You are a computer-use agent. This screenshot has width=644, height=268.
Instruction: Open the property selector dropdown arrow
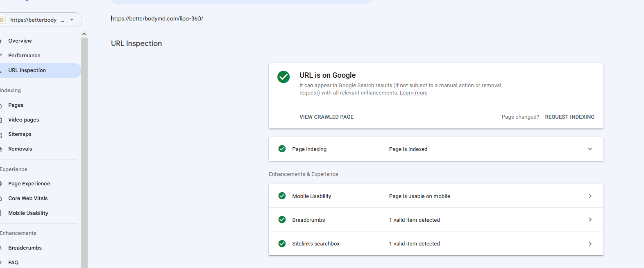click(x=72, y=20)
